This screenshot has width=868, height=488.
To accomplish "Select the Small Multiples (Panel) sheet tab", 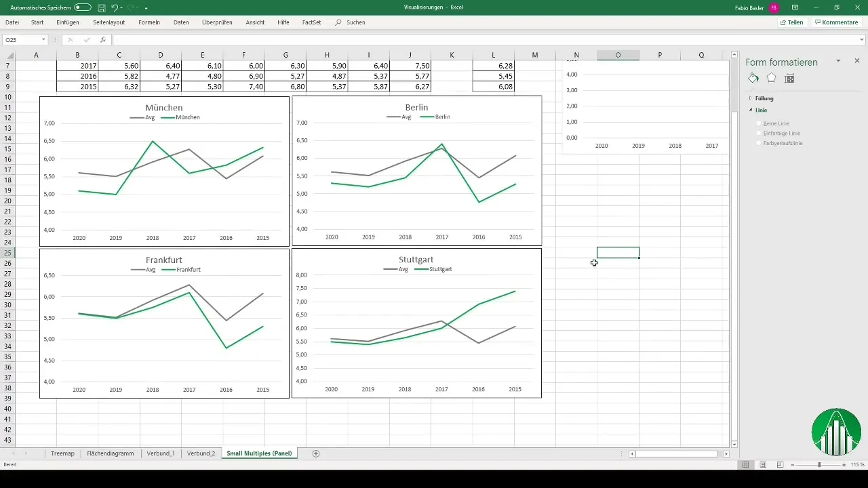I will coord(260,453).
